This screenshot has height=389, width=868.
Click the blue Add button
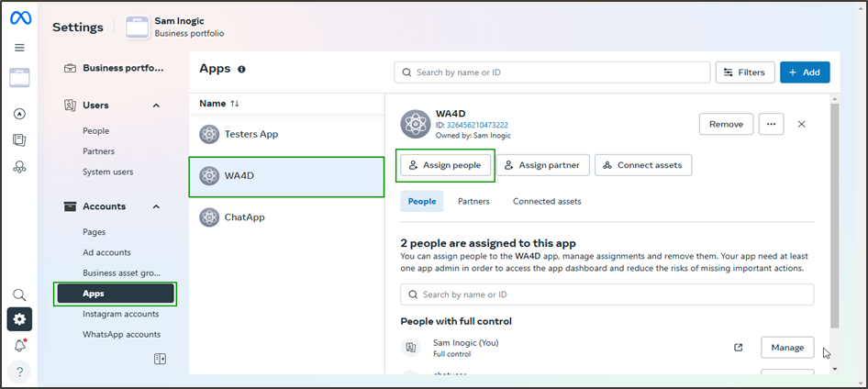(x=805, y=72)
